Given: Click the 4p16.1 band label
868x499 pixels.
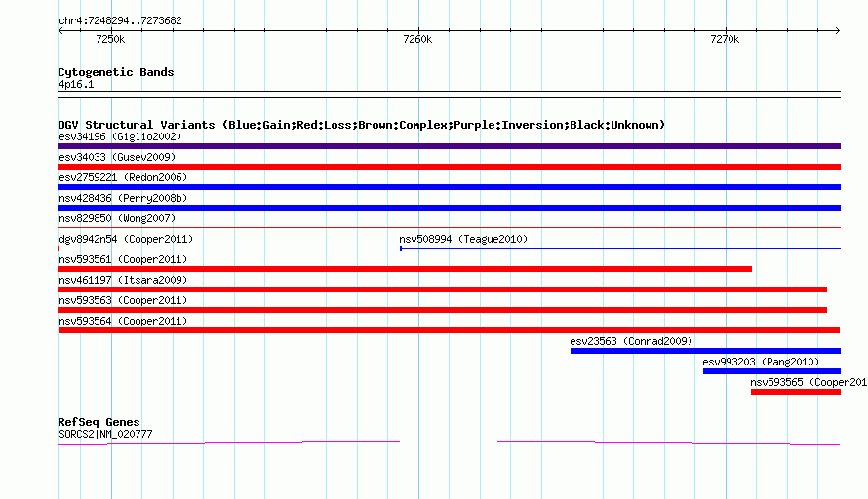Looking at the screenshot, I should point(76,84).
